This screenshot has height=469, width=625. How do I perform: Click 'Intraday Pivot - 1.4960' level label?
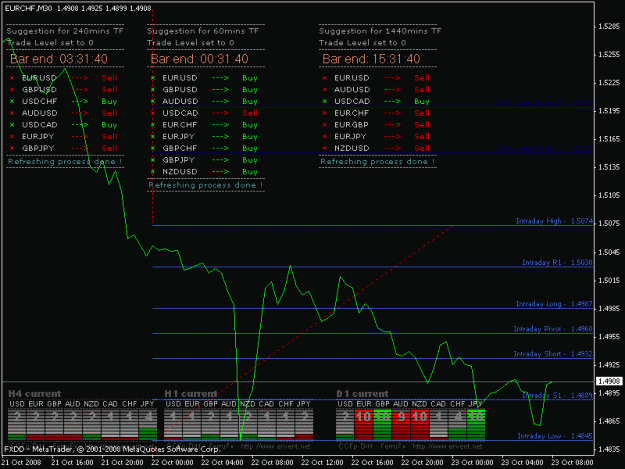[x=553, y=329]
